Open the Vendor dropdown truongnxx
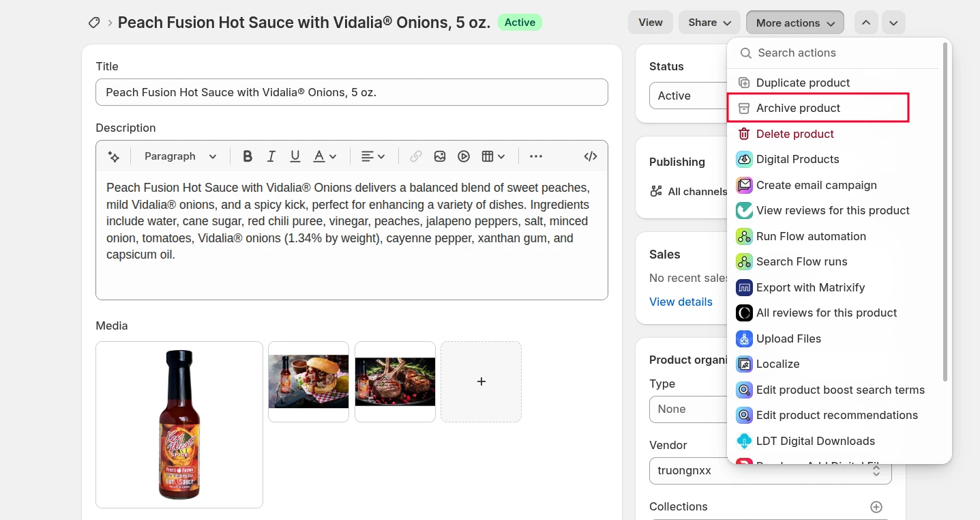The width and height of the screenshot is (980, 520). tap(770, 471)
